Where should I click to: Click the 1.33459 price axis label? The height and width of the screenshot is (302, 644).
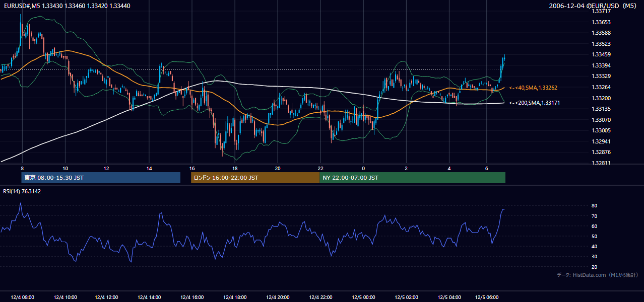pyautogui.click(x=601, y=54)
